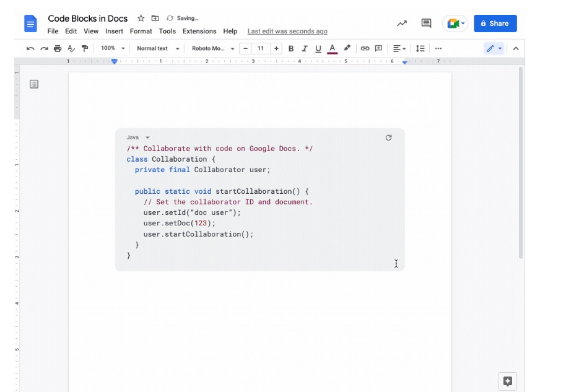Viewport: 579px width, 392px height.
Task: Insert a link
Action: pyautogui.click(x=365, y=48)
